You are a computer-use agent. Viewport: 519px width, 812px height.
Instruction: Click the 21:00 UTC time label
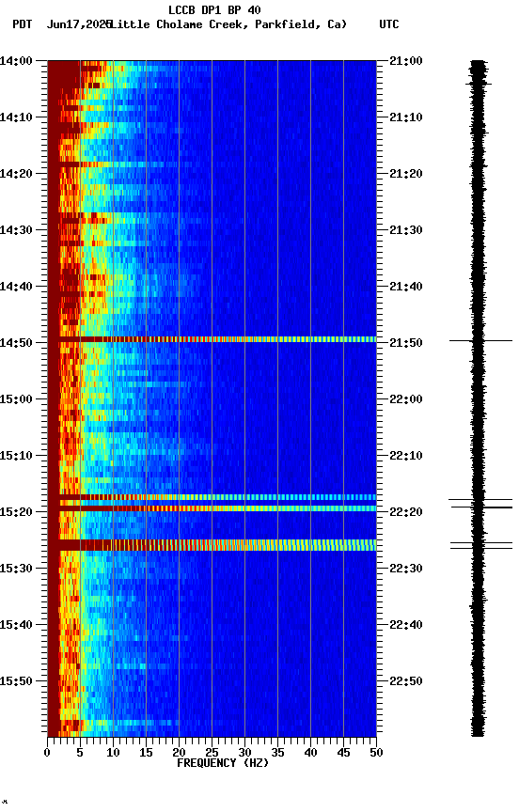tap(406, 61)
